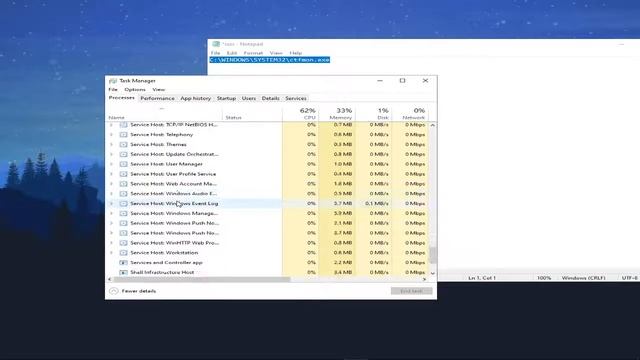Screen dimensions: 640x360
Task: Click the Workstation service host icon
Action: point(123,253)
